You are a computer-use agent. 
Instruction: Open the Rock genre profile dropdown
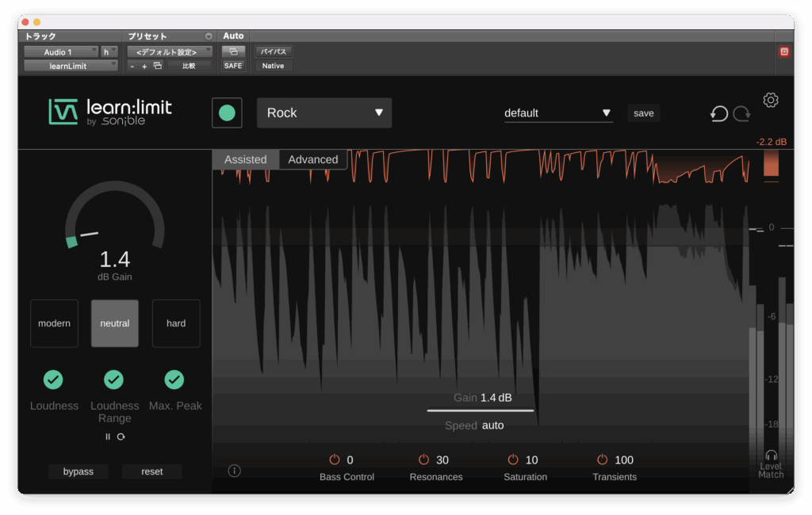click(x=324, y=113)
